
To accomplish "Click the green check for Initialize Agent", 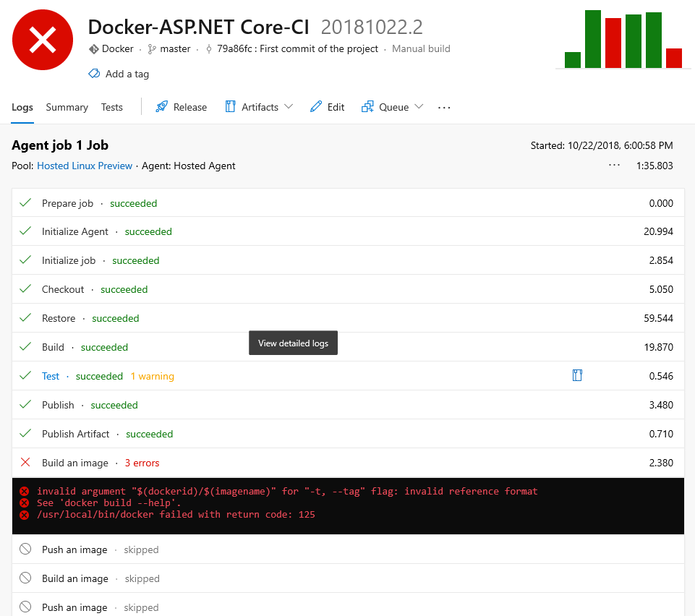I will 26,231.
